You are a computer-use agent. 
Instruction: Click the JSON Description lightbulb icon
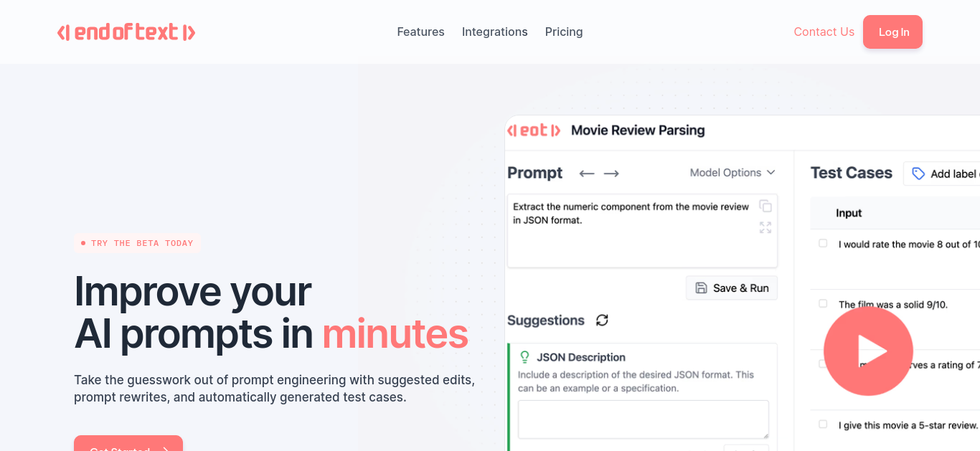pos(524,356)
